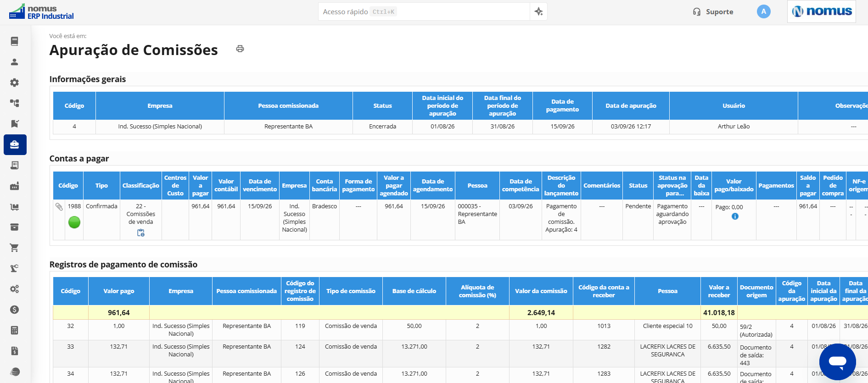Open the factory sidebar module icon

[15, 186]
